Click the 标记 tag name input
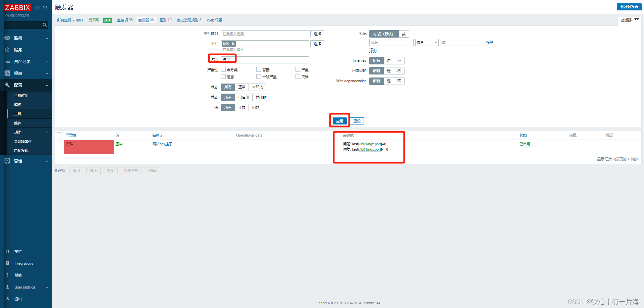 click(391, 43)
